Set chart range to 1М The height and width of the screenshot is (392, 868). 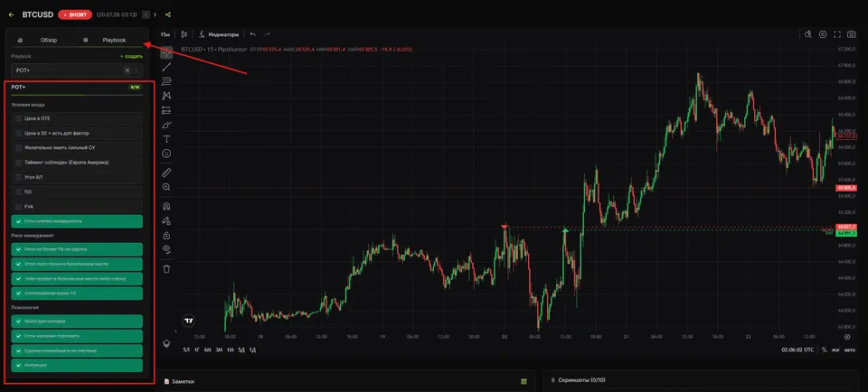tap(231, 350)
